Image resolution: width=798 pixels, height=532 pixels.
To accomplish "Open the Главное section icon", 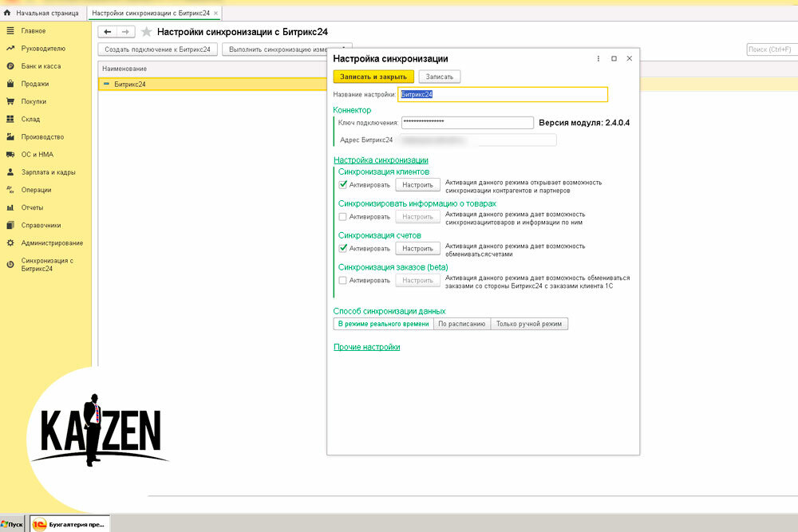I will pos(10,31).
